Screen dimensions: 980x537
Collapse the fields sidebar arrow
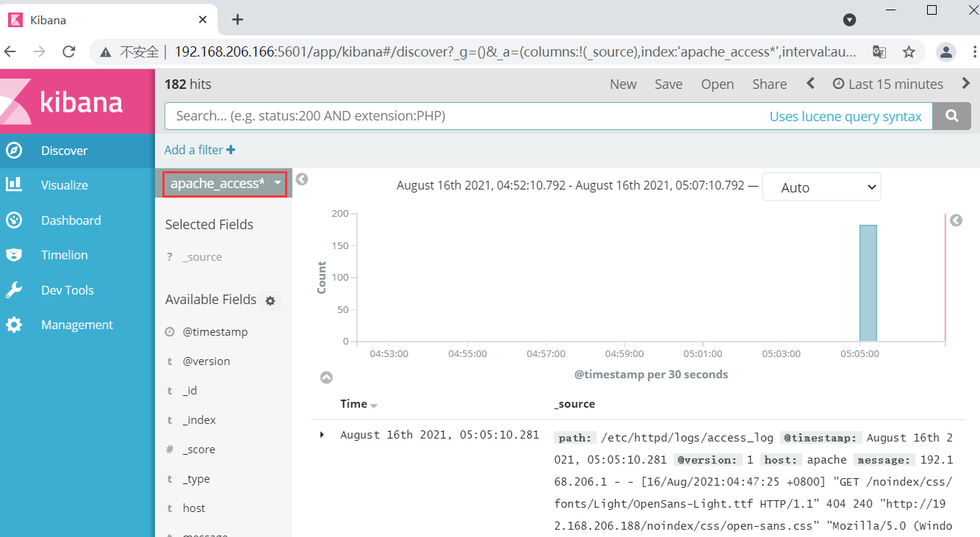click(302, 179)
